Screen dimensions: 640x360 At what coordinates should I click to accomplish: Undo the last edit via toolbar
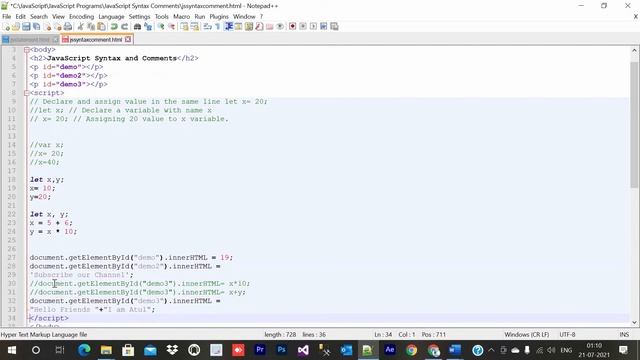(114, 27)
